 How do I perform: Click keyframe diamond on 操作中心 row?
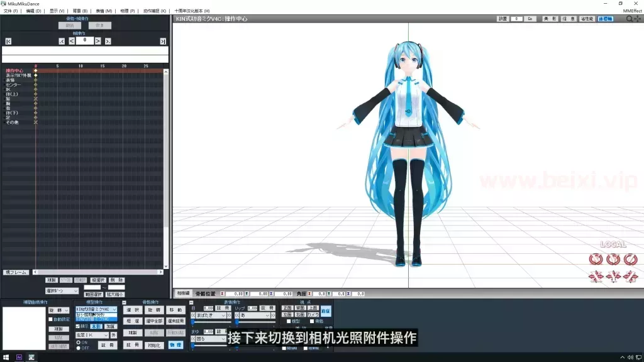click(x=36, y=70)
